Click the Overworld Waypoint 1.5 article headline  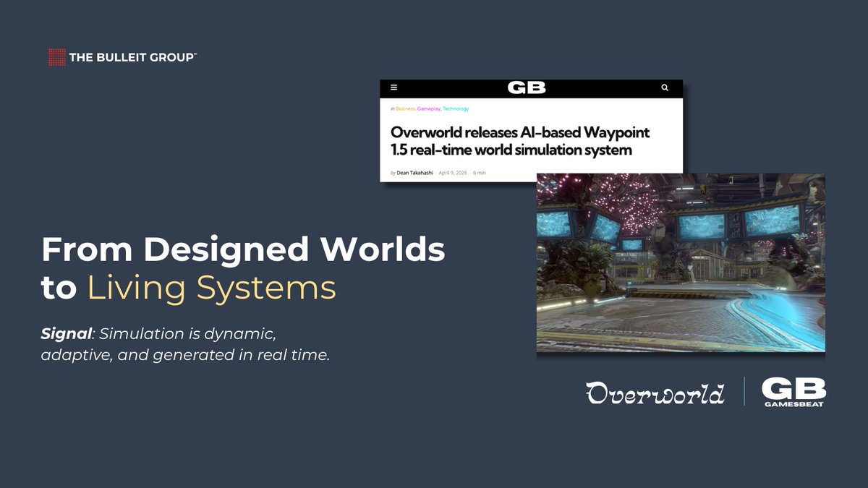[520, 141]
